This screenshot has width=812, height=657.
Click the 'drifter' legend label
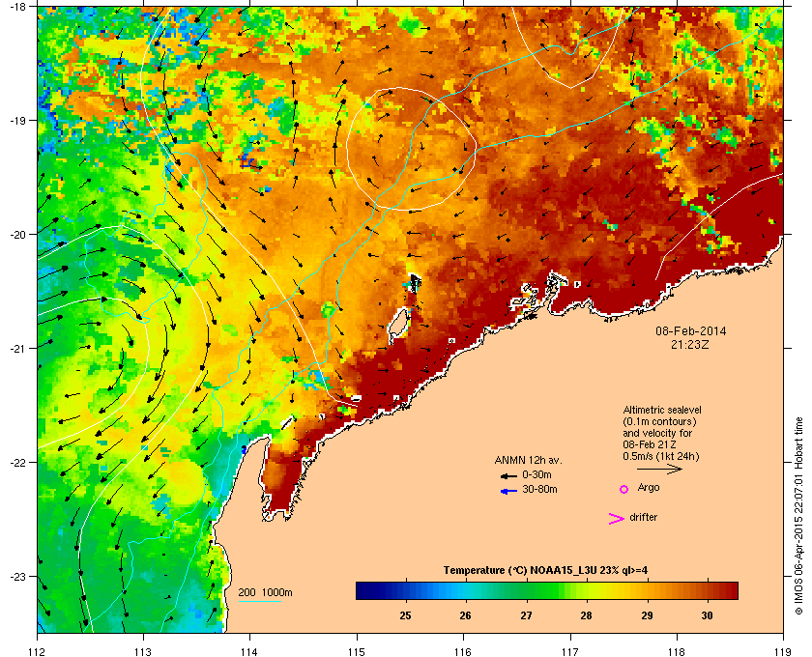tap(643, 517)
